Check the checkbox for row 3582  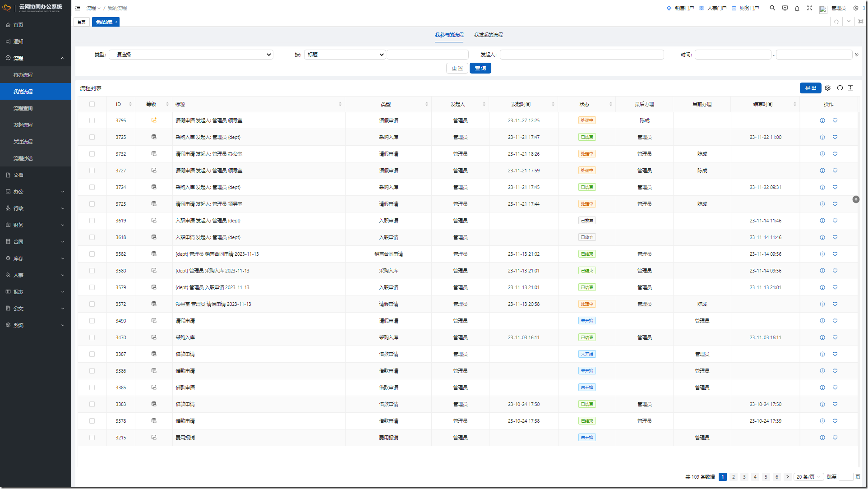coord(92,254)
